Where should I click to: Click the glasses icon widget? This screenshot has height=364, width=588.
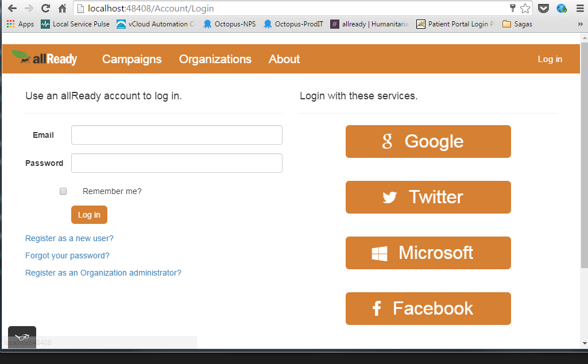click(22, 337)
